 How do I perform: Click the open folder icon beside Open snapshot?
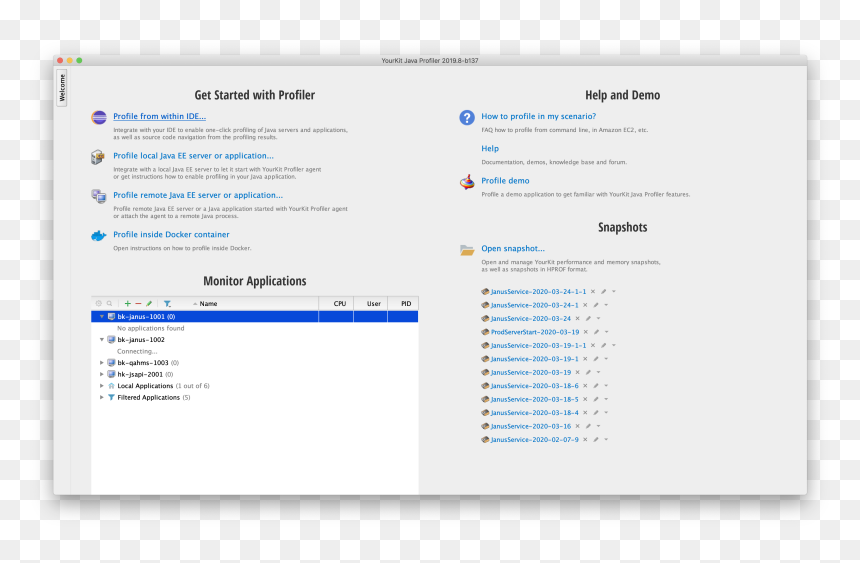467,250
